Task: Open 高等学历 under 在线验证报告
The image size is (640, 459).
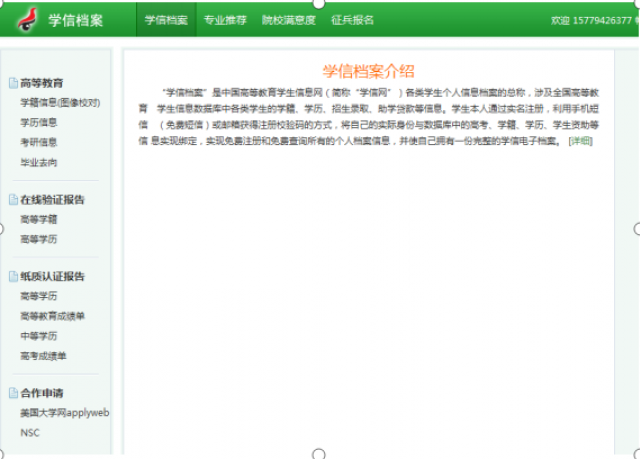Action: (39, 239)
